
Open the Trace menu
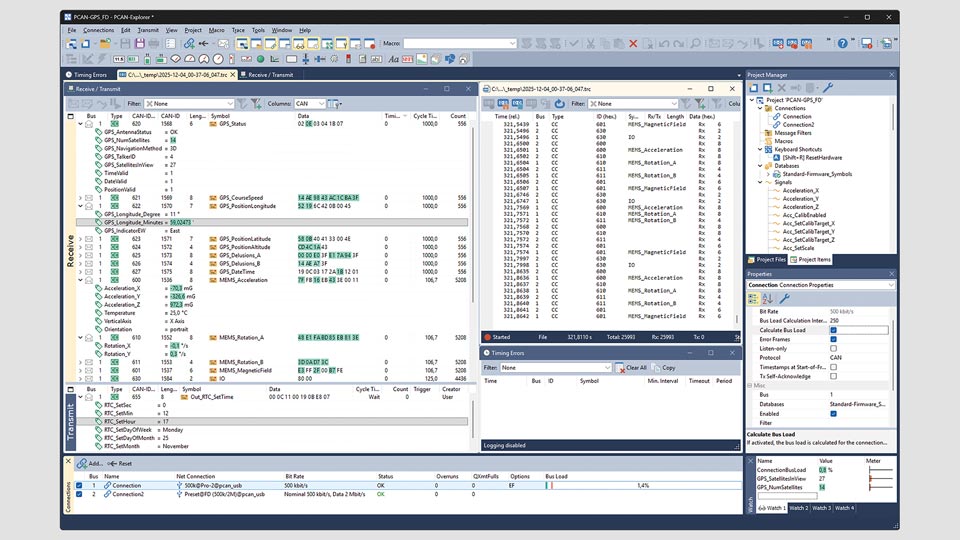(238, 30)
